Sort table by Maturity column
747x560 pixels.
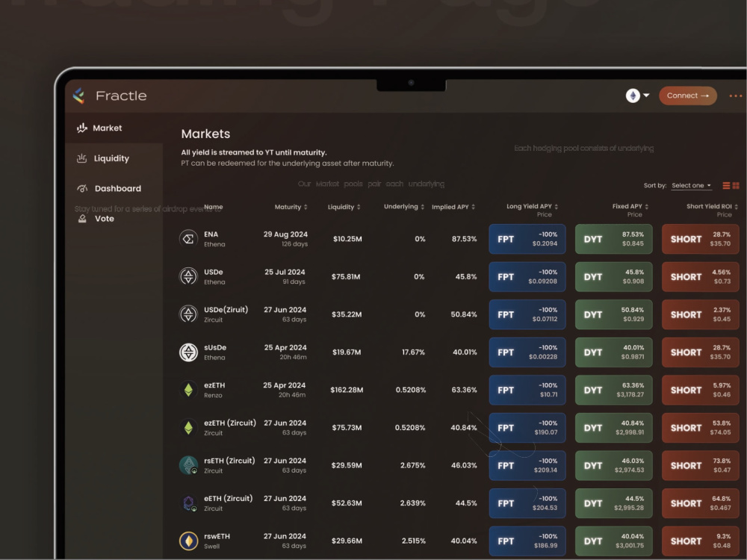291,207
